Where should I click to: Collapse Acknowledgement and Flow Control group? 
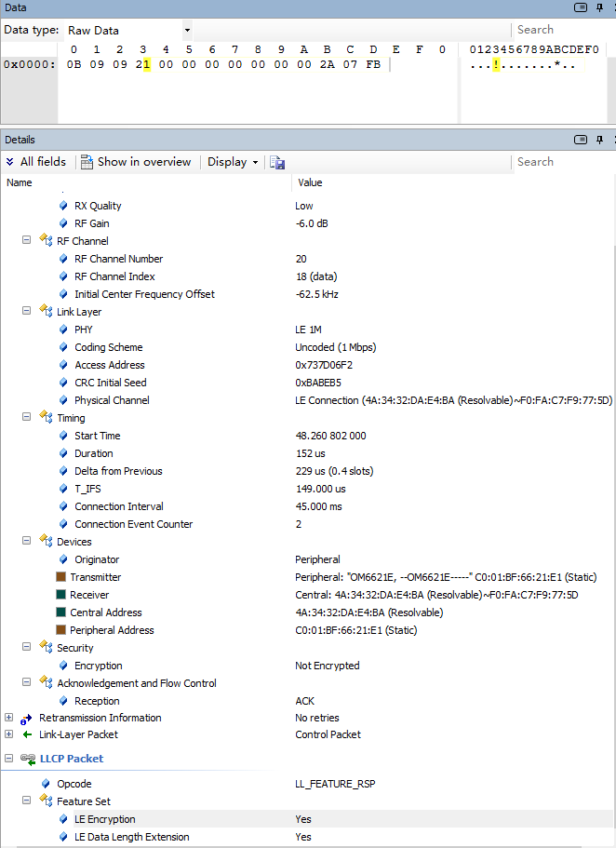coord(26,682)
